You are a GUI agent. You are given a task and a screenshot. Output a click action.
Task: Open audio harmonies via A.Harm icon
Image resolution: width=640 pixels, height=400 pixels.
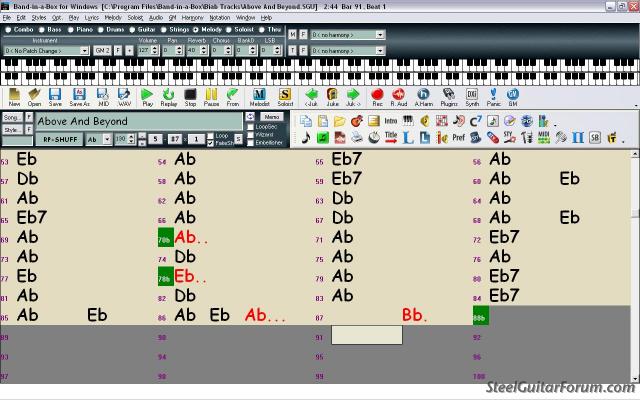424,97
